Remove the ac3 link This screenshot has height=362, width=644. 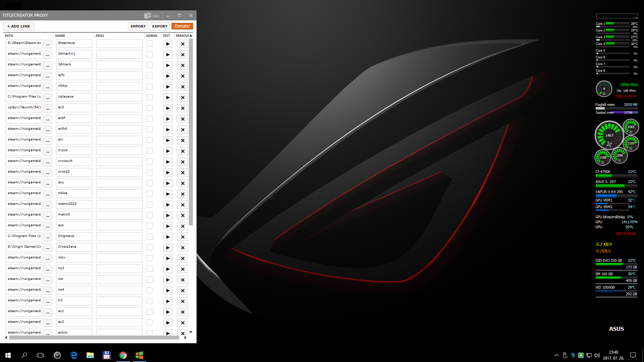point(183,108)
